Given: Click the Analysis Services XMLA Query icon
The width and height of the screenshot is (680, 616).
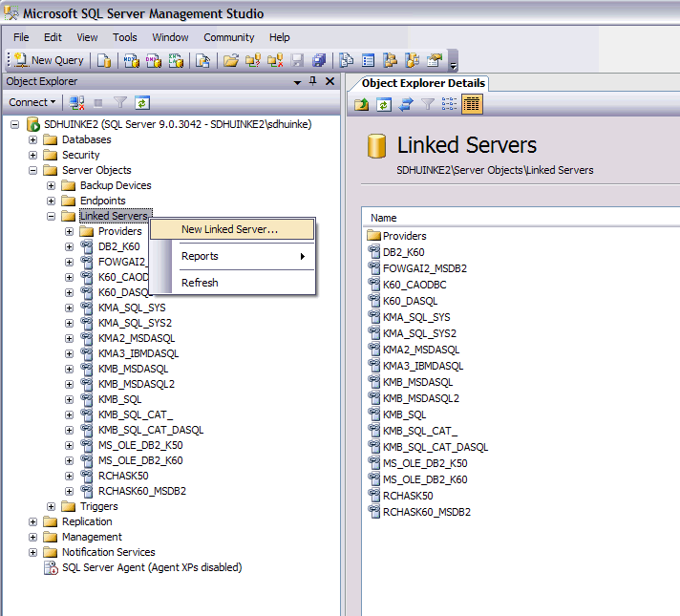Looking at the screenshot, I should click(176, 60).
